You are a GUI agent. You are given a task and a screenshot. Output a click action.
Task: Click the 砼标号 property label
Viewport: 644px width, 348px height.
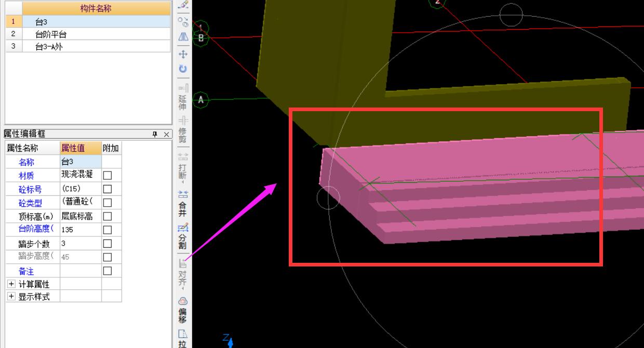(x=30, y=189)
